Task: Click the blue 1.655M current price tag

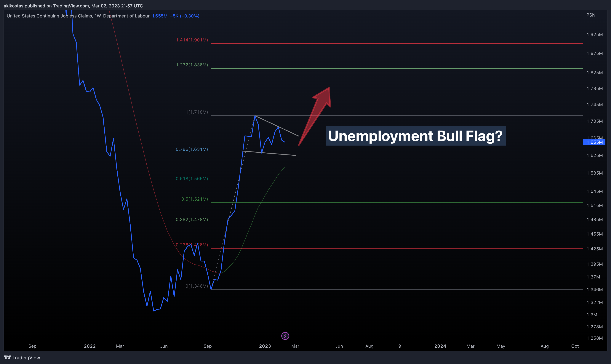Action: (594, 142)
